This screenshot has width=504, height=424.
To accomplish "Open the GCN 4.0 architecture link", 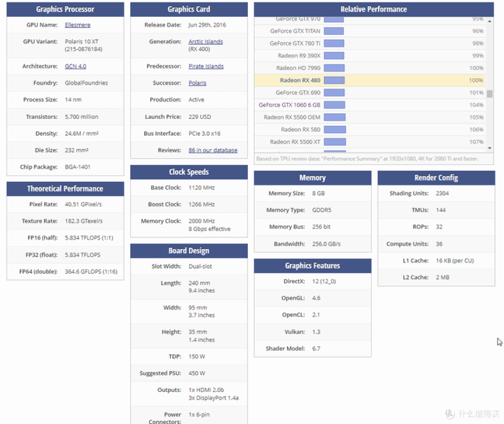I will click(76, 66).
